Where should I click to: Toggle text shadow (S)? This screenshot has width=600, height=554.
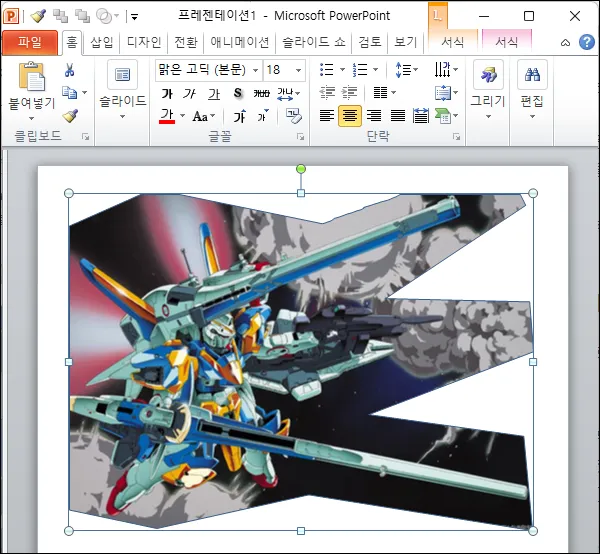pos(238,93)
